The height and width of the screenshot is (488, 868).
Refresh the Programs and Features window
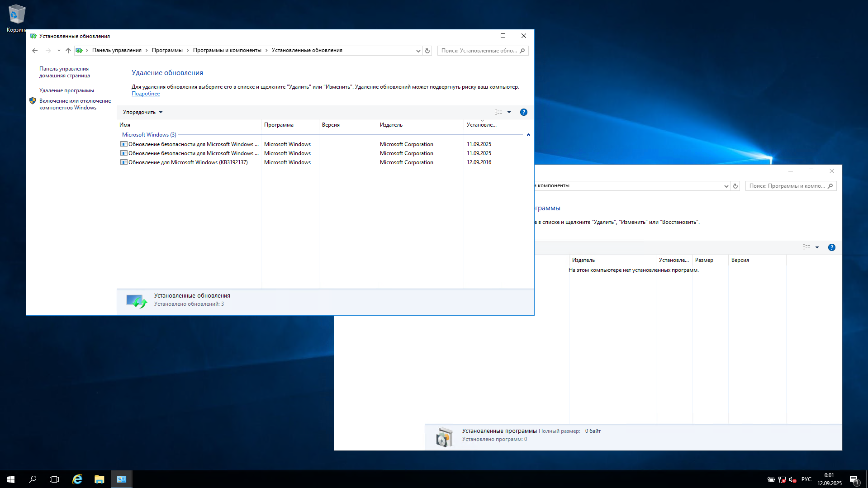(735, 186)
